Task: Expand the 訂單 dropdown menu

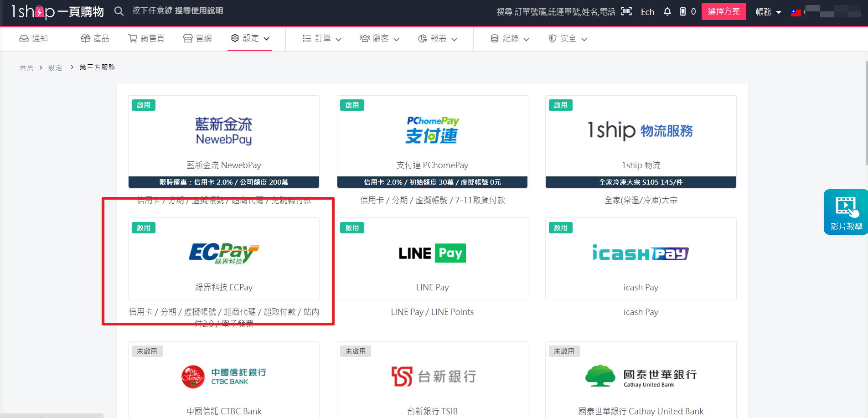Action: coord(322,39)
